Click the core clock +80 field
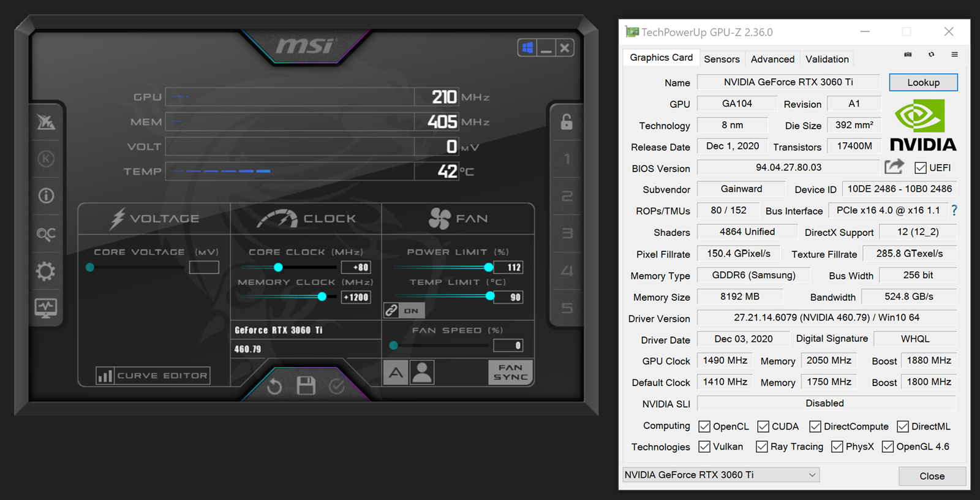This screenshot has height=500, width=980. click(356, 267)
